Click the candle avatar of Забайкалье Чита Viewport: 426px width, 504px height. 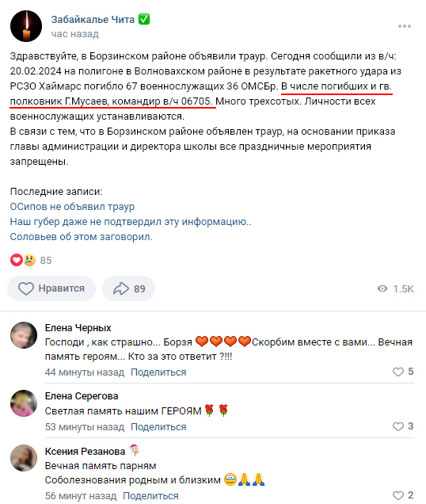(26, 26)
